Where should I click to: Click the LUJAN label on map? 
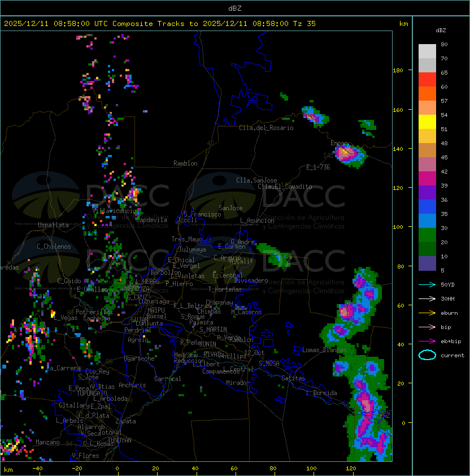point(140,319)
